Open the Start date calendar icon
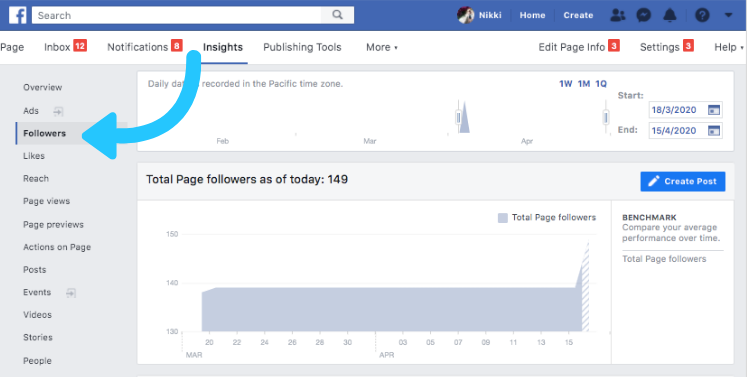Image resolution: width=747 pixels, height=377 pixels. tap(714, 110)
